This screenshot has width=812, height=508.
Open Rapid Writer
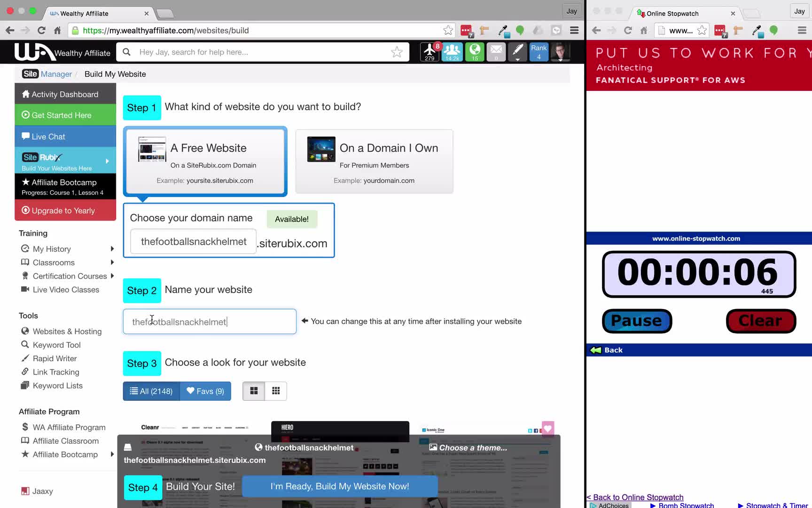tap(49, 359)
